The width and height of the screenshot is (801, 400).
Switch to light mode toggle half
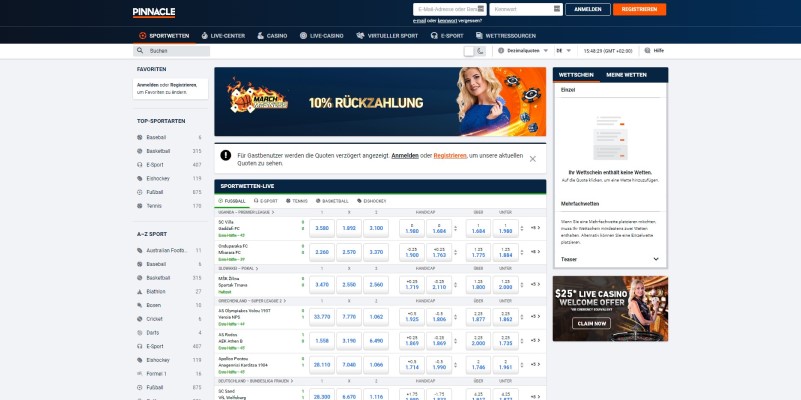click(469, 50)
